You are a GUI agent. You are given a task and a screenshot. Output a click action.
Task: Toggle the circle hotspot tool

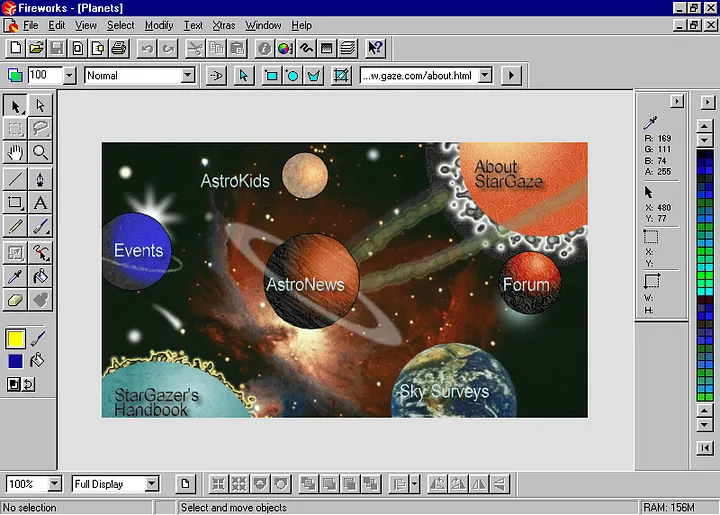click(293, 75)
